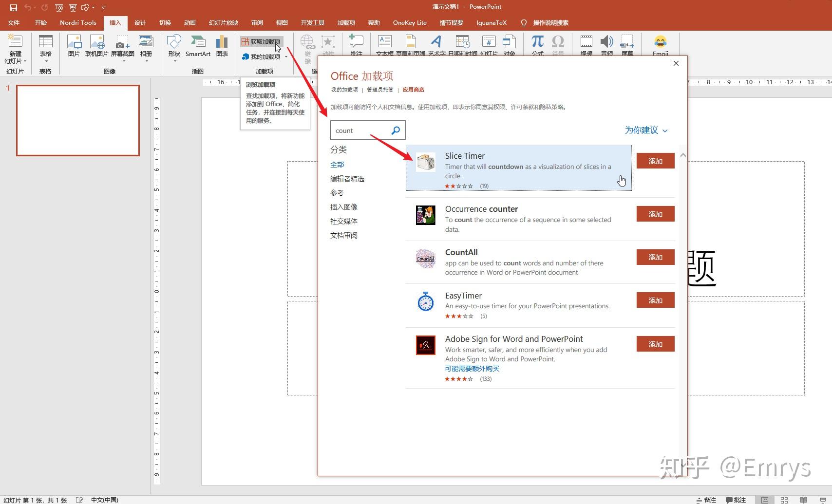Switch to the 开始 tab
Viewport: 832px width, 504px height.
point(41,23)
